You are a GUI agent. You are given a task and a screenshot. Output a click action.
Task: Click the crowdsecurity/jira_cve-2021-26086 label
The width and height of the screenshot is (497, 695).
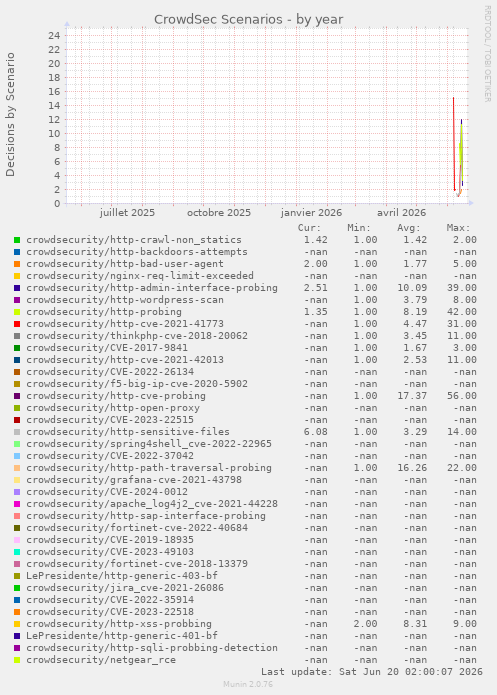(x=125, y=588)
